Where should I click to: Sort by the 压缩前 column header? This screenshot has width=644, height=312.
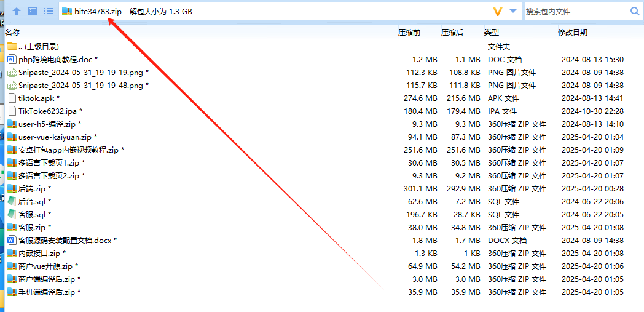click(x=409, y=33)
